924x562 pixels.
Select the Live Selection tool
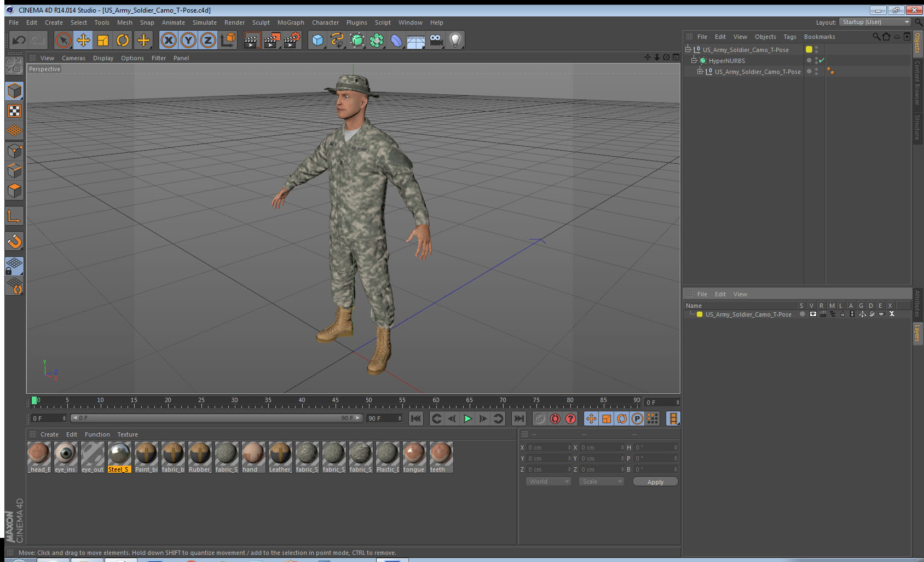pos(63,40)
